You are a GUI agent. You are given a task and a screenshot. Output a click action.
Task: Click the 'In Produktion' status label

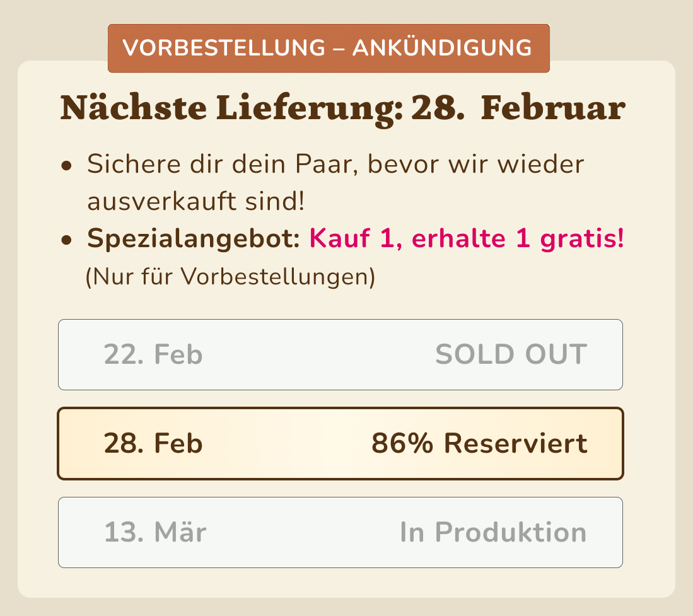[x=493, y=533]
